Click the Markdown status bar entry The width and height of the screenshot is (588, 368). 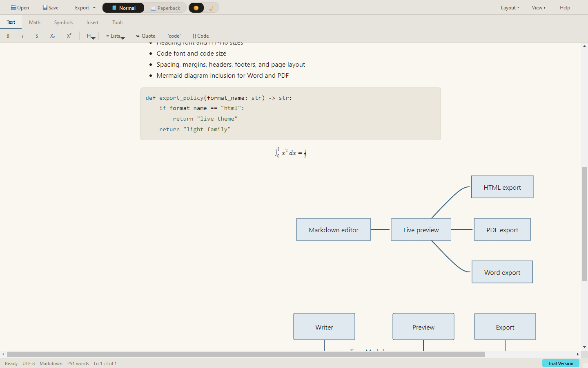(51, 364)
